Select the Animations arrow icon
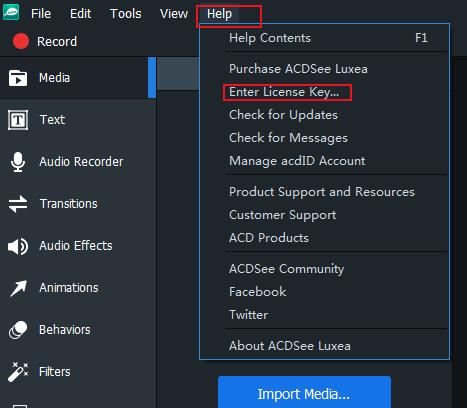 click(x=18, y=288)
